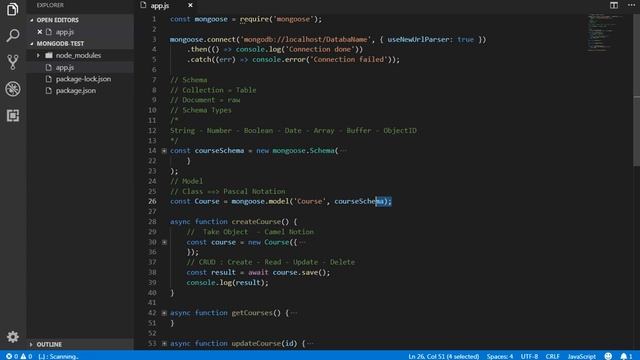This screenshot has width=640, height=360.
Task: Open the Extensions view icon
Action: [13, 116]
